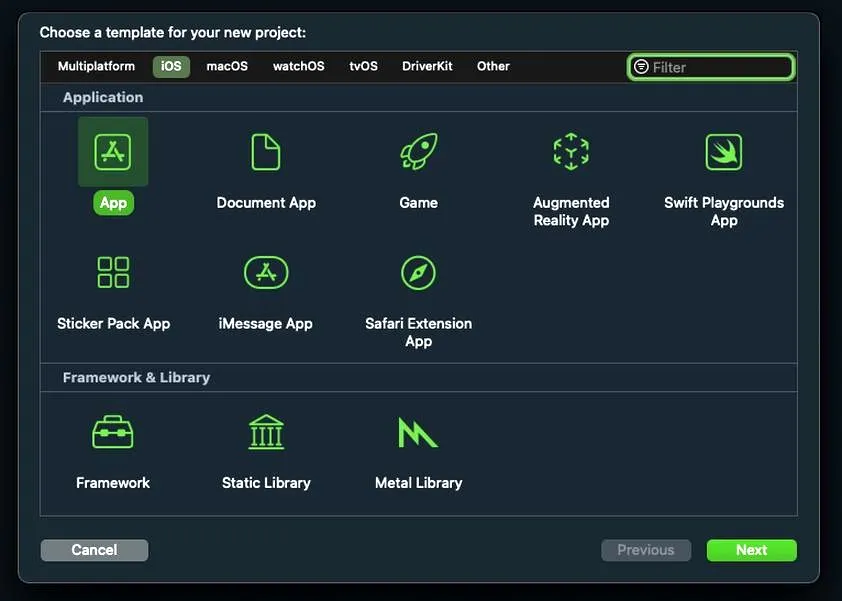Image resolution: width=842 pixels, height=601 pixels.
Task: Switch to the tvOS tab
Action: pyautogui.click(x=364, y=66)
